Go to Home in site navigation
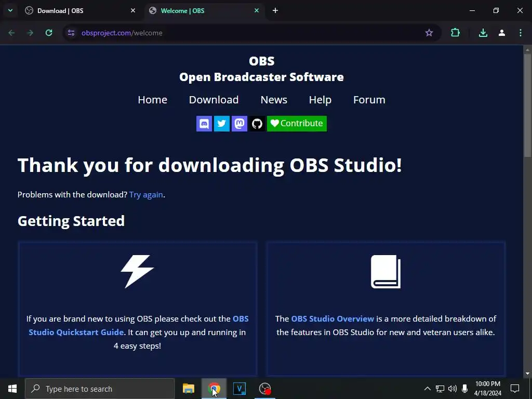 (x=152, y=100)
